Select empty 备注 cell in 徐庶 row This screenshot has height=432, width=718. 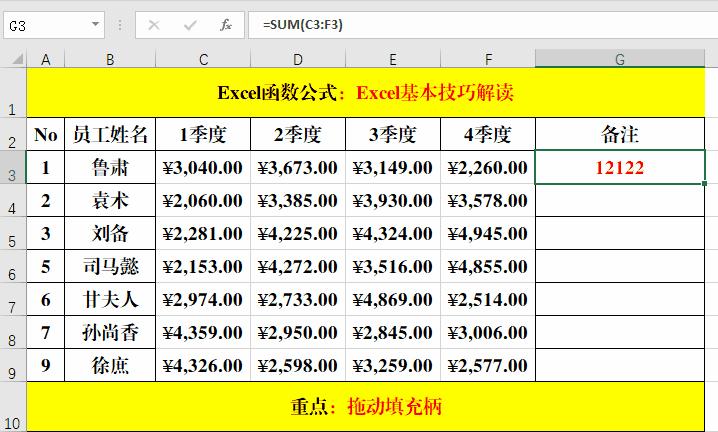coord(620,365)
